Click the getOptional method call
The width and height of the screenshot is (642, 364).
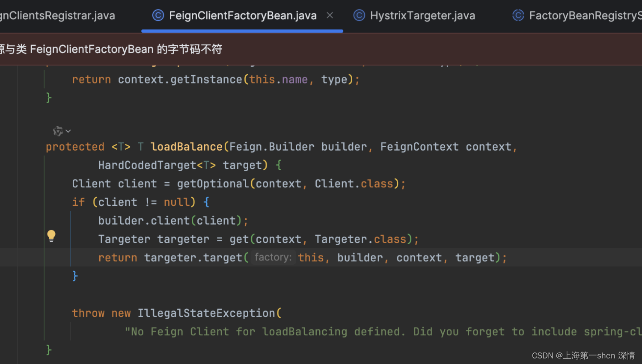pos(213,183)
